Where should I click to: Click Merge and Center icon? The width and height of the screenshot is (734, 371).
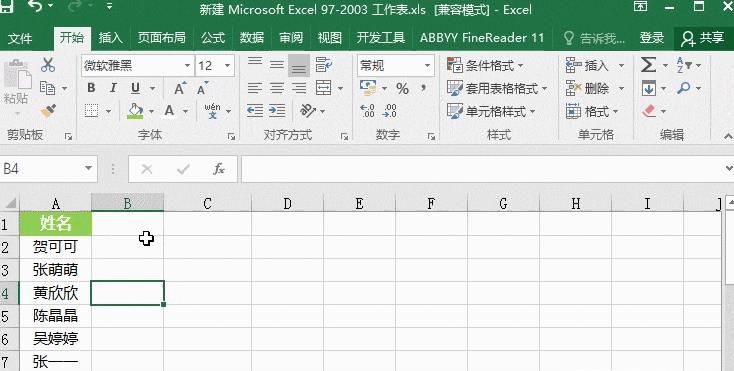pyautogui.click(x=323, y=87)
